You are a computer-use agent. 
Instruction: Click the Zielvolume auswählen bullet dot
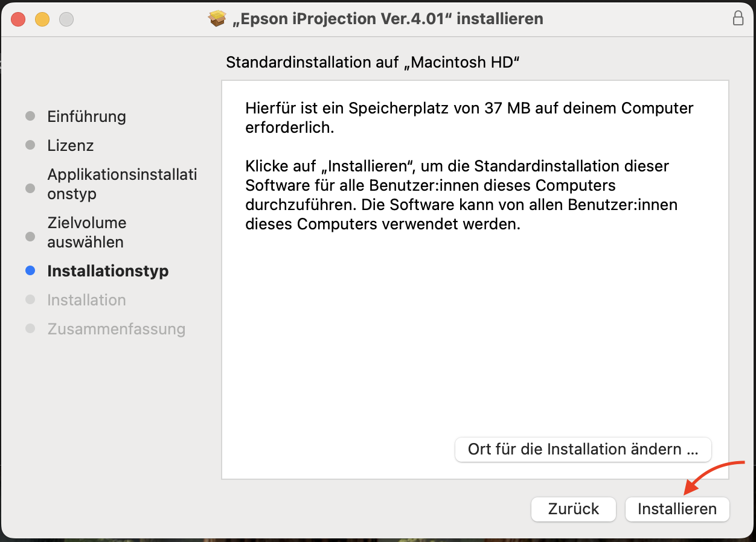pos(30,237)
